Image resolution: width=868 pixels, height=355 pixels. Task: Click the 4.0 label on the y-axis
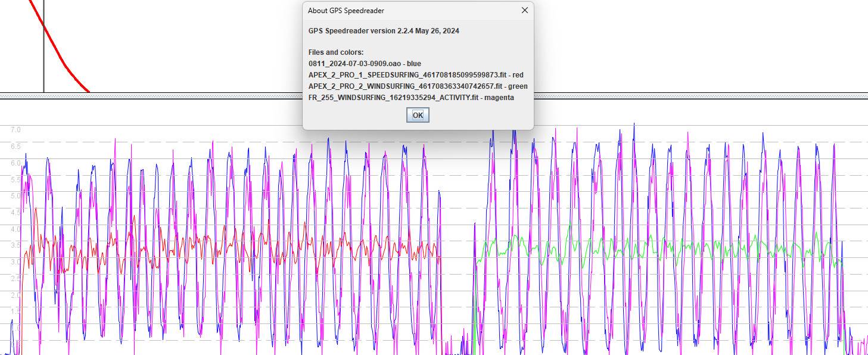tap(15, 229)
